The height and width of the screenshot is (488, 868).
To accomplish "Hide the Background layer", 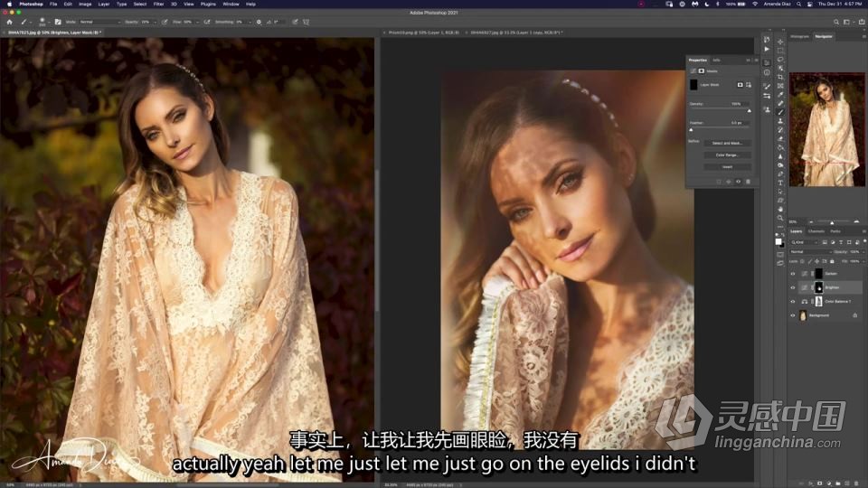I will [x=793, y=315].
